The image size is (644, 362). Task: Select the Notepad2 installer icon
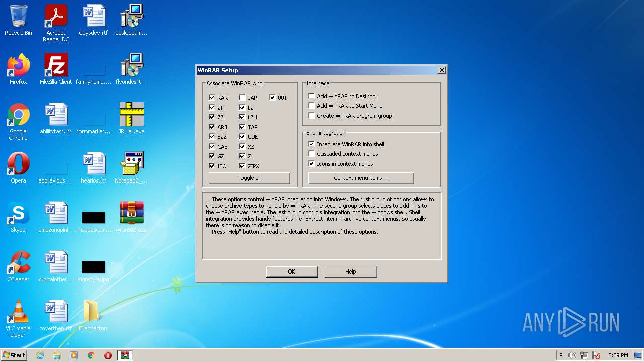131,168
